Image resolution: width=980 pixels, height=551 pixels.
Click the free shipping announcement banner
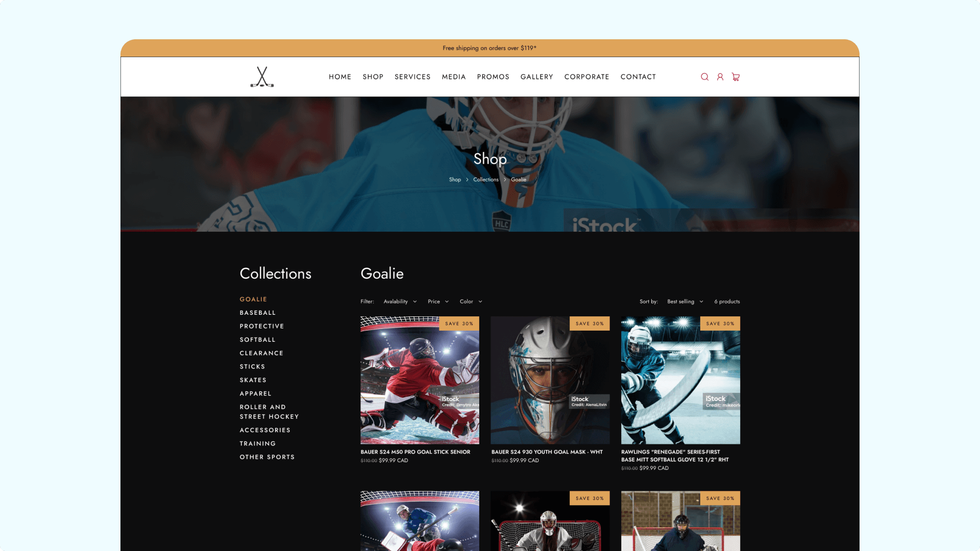pyautogui.click(x=489, y=48)
